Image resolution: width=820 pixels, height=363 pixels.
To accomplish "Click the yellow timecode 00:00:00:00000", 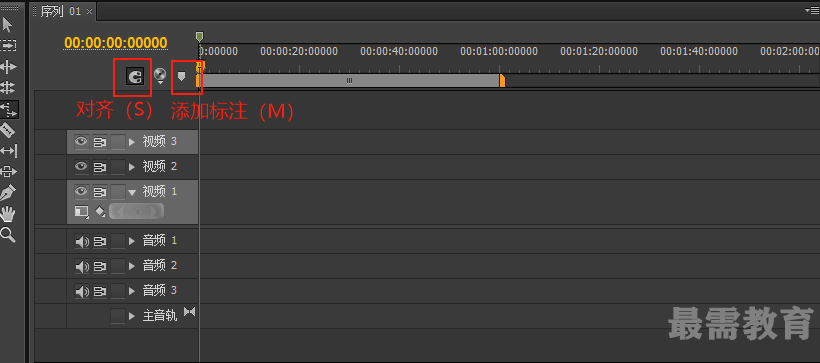I will click(116, 42).
